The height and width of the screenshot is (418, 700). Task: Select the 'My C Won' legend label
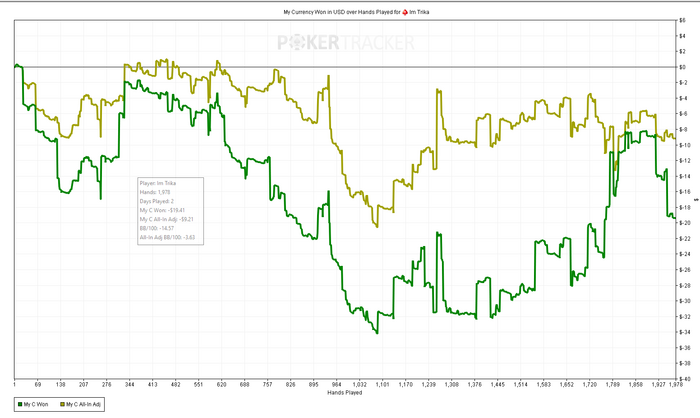36,405
